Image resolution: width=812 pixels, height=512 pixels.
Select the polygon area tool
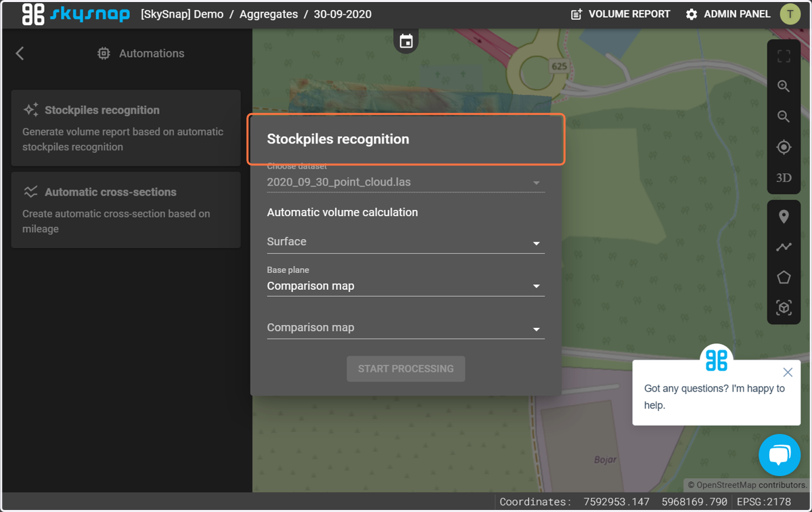[784, 278]
